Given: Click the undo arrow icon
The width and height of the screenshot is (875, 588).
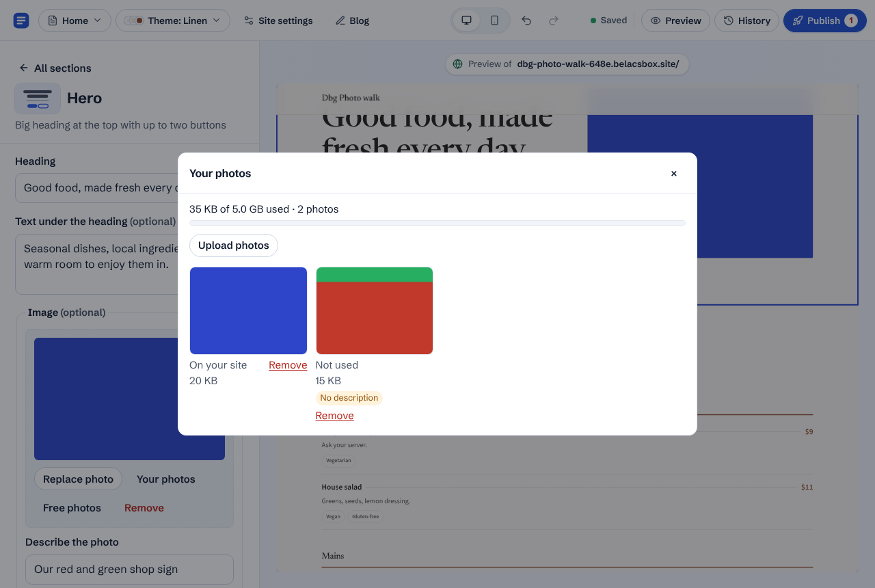Looking at the screenshot, I should [x=526, y=21].
